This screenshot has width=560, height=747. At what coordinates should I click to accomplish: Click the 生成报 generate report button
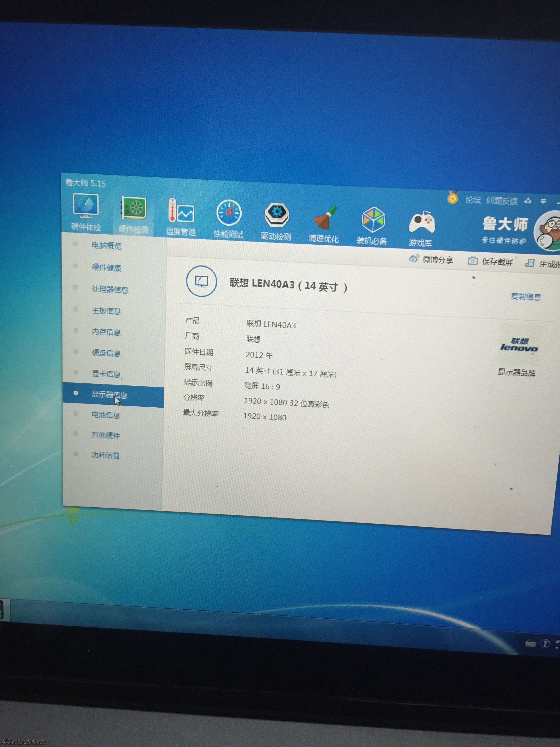tap(542, 264)
